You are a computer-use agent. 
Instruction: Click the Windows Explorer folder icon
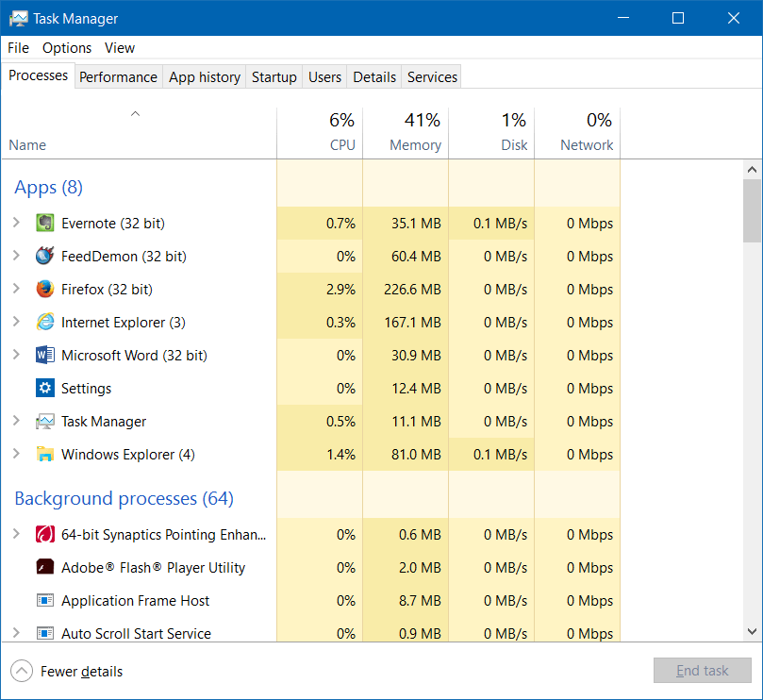[44, 454]
